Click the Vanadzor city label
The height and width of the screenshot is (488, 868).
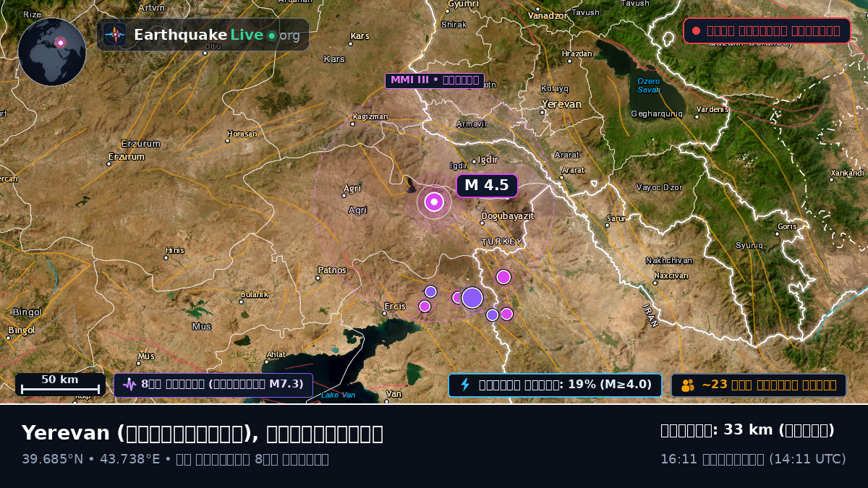(548, 15)
